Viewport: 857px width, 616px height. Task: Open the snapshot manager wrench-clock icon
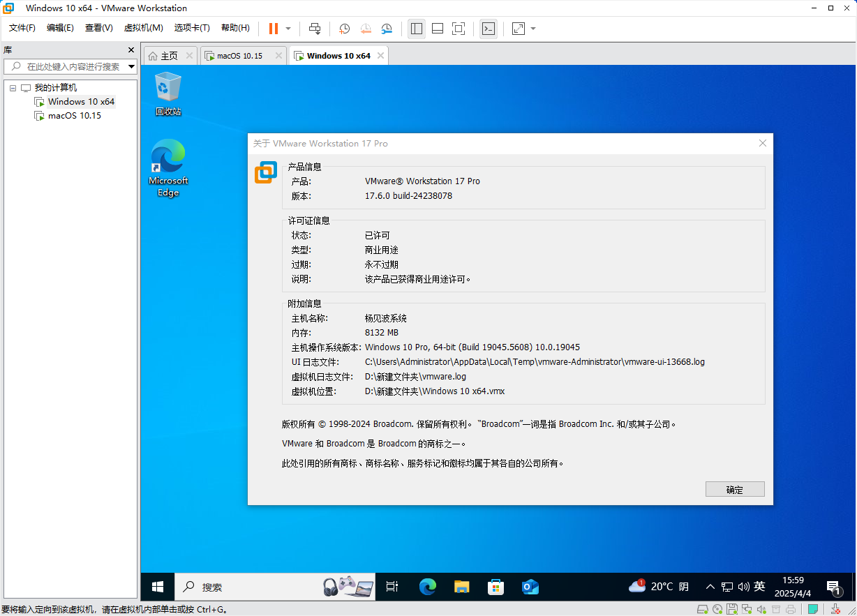coord(387,29)
